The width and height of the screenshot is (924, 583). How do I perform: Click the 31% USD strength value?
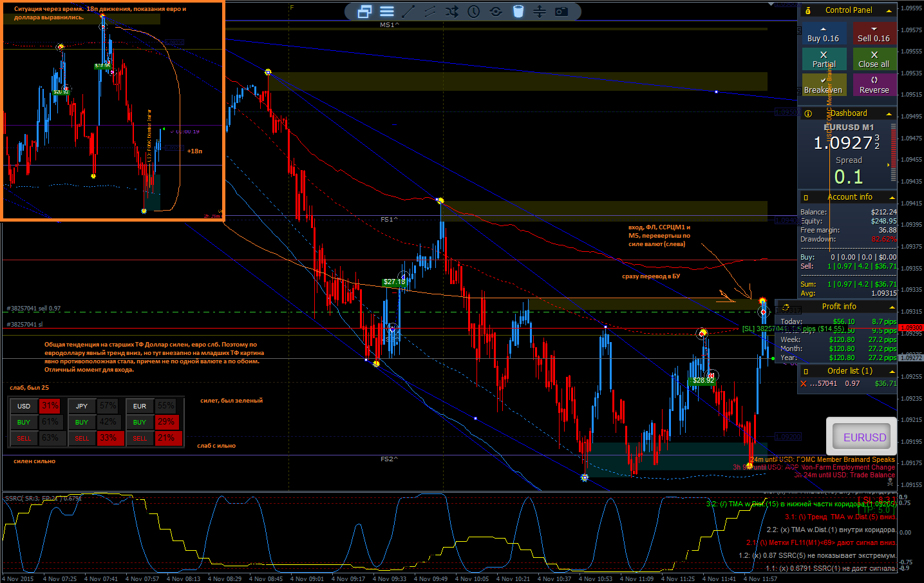(50, 406)
